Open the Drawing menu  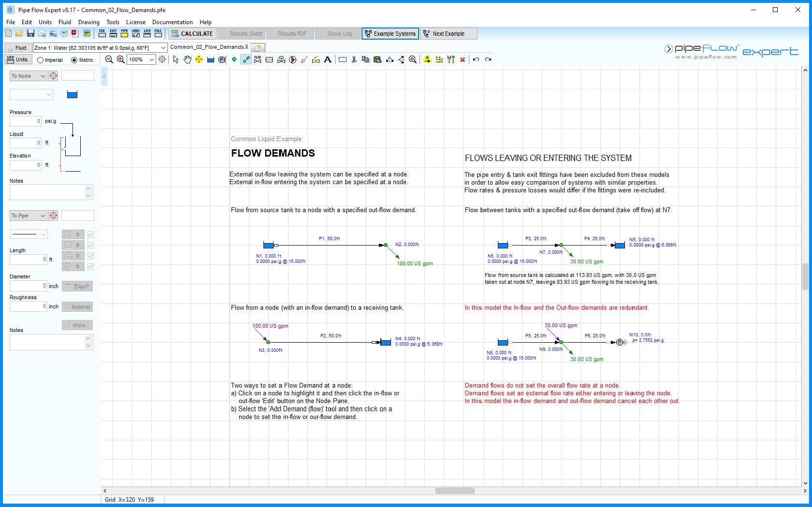point(88,22)
